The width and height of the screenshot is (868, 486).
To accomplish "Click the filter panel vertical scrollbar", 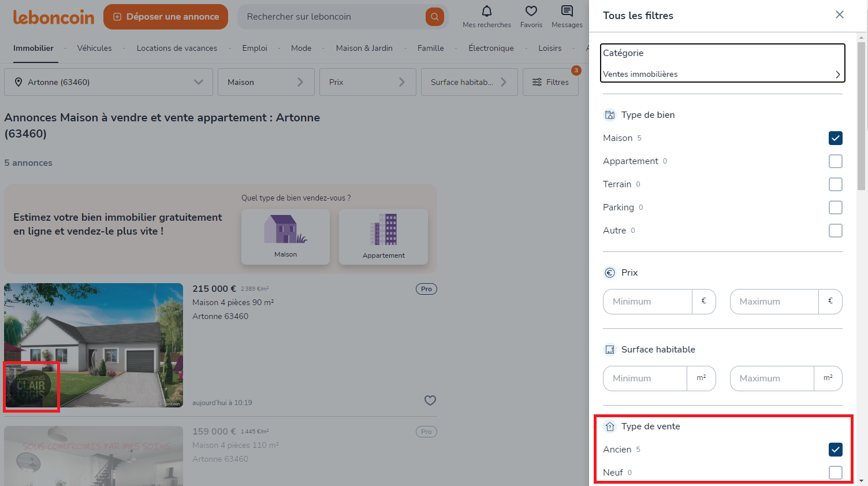I will coord(862,116).
